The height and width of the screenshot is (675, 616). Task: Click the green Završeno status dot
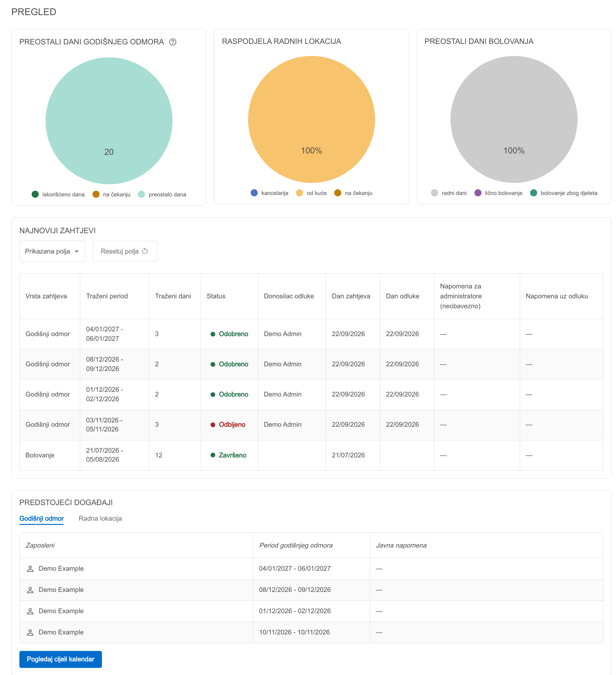[213, 455]
